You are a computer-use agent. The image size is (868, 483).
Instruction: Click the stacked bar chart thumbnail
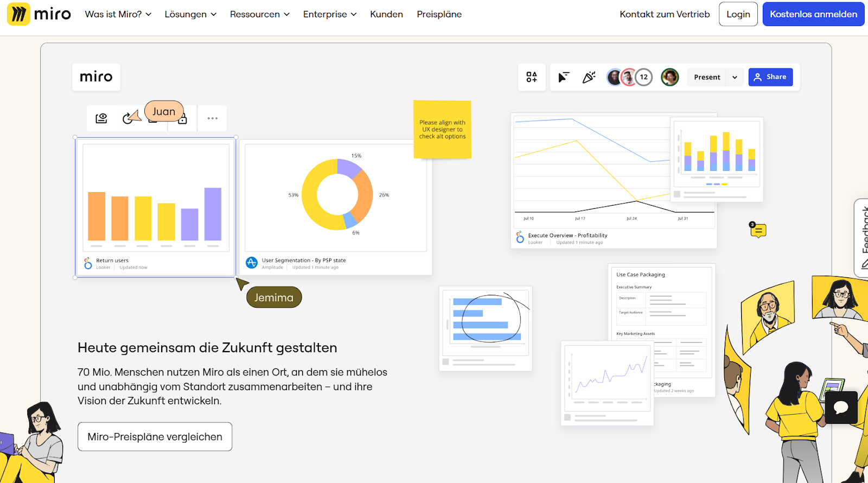[717, 160]
